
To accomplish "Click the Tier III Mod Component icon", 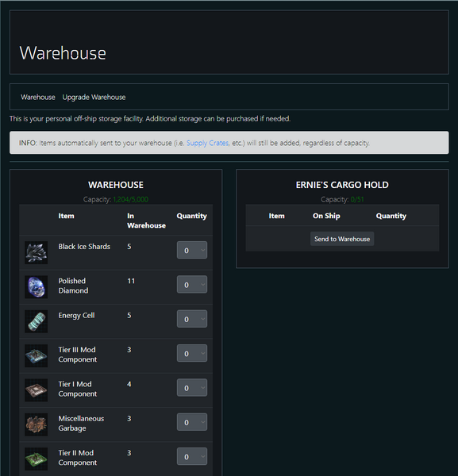I will click(x=37, y=355).
